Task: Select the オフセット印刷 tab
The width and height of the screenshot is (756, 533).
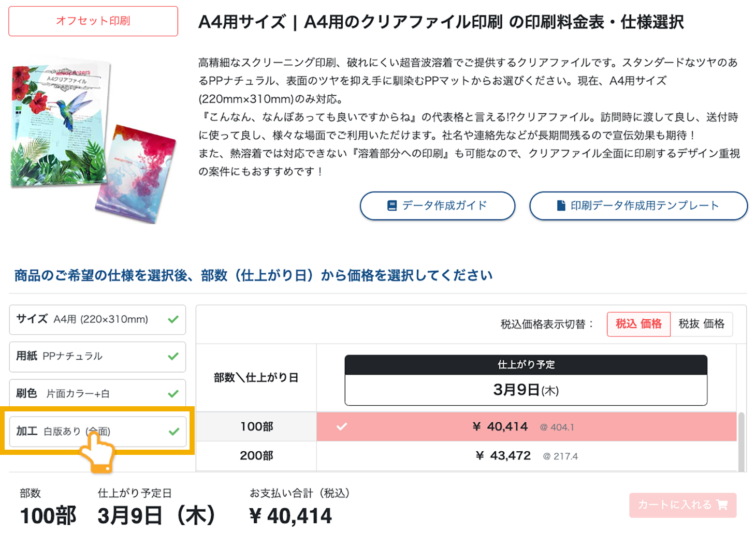Action: pyautogui.click(x=93, y=21)
